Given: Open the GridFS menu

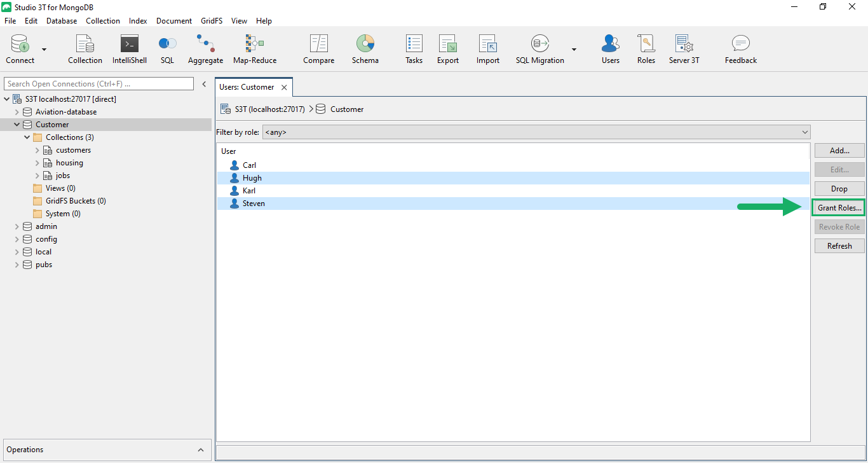Looking at the screenshot, I should (x=211, y=20).
